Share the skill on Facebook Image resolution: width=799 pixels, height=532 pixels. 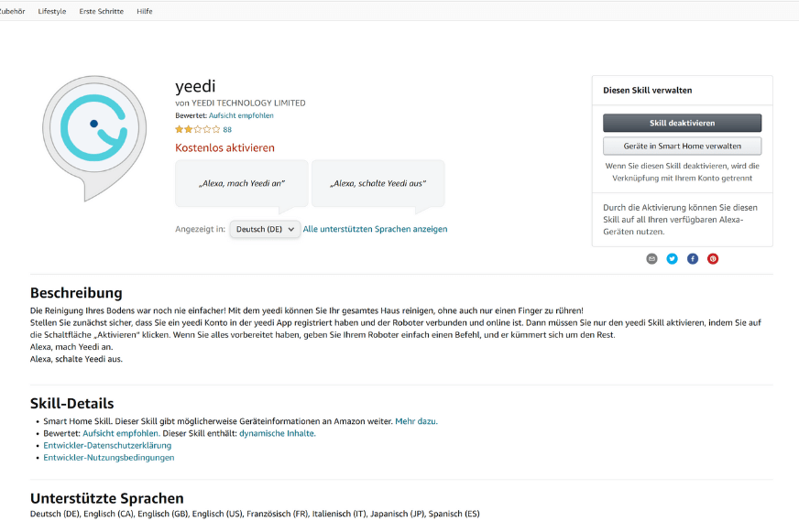(x=692, y=258)
